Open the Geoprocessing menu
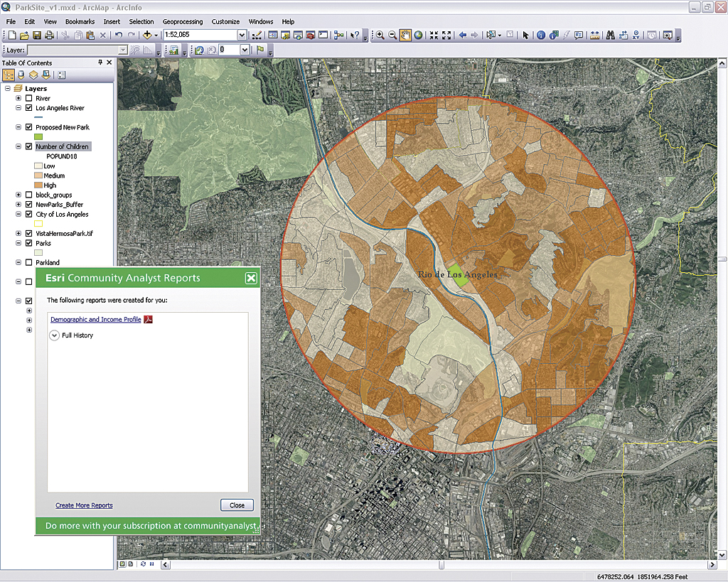728x582 pixels. 182,22
